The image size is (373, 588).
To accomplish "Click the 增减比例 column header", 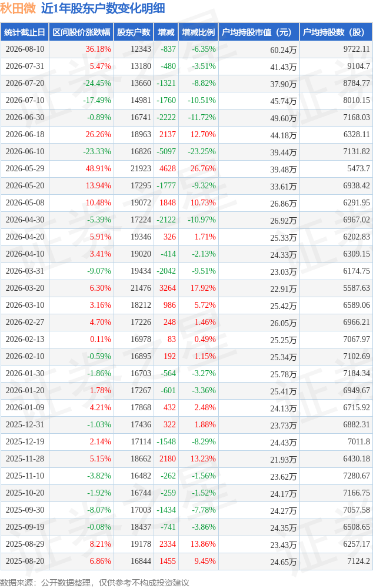I will (198, 32).
